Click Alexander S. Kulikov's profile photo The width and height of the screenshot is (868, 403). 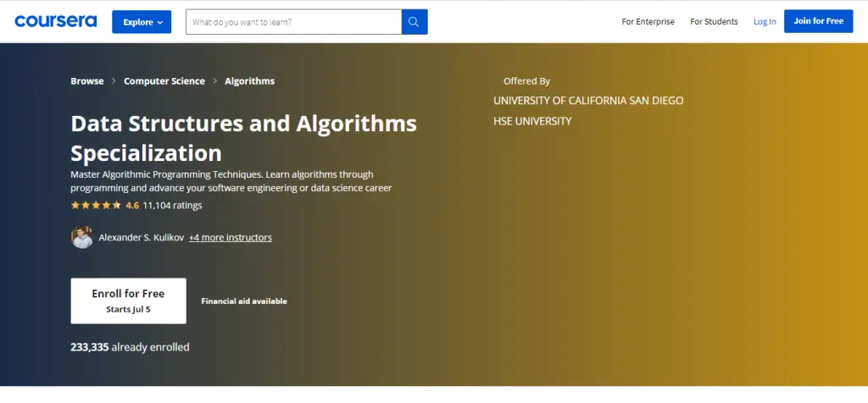[x=82, y=237]
